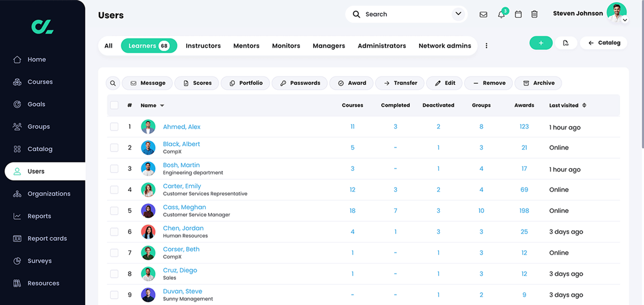Open the Groups people icon
Screen dimensions: 644x305
point(17,127)
